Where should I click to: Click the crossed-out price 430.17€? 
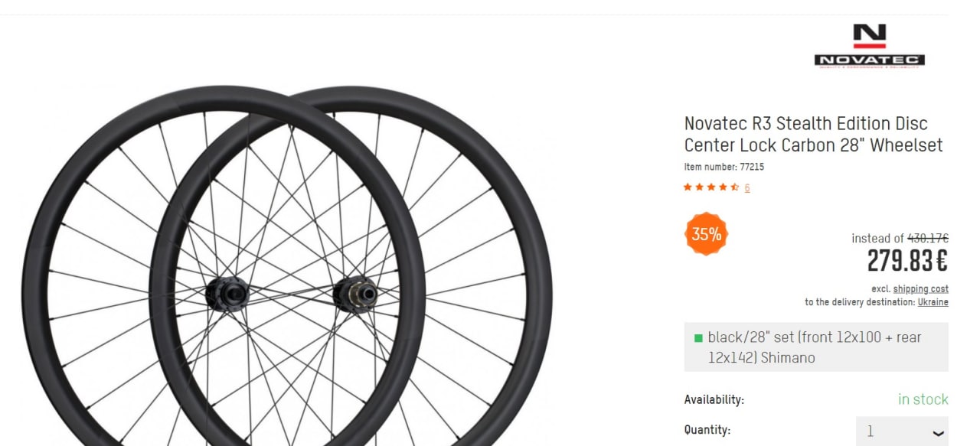(x=928, y=239)
